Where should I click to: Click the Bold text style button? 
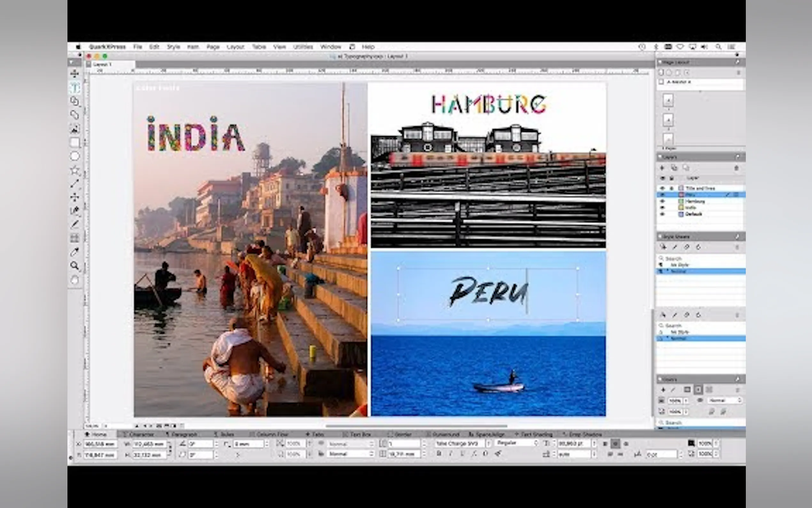[439, 454]
